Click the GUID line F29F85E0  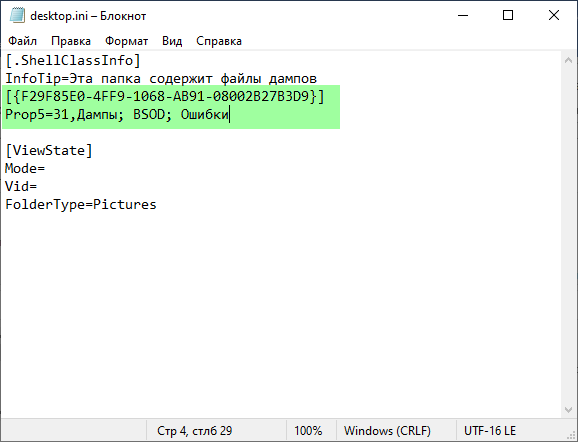pyautogui.click(x=165, y=97)
